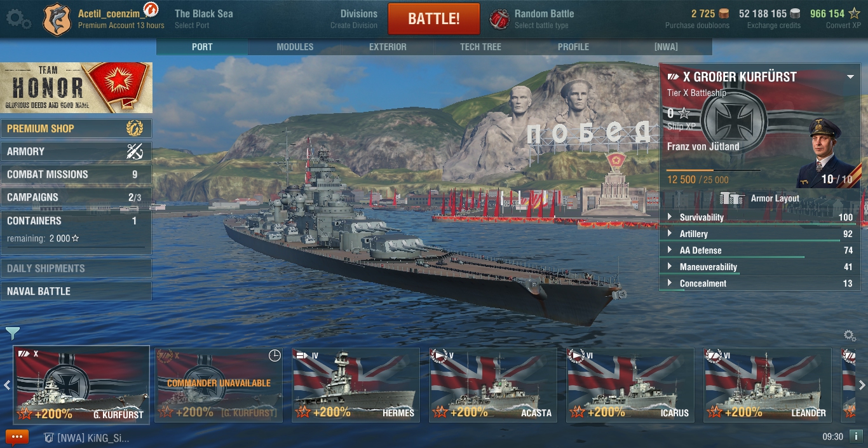The image size is (868, 448).
Task: Open the settings gear menu
Action: [x=18, y=18]
